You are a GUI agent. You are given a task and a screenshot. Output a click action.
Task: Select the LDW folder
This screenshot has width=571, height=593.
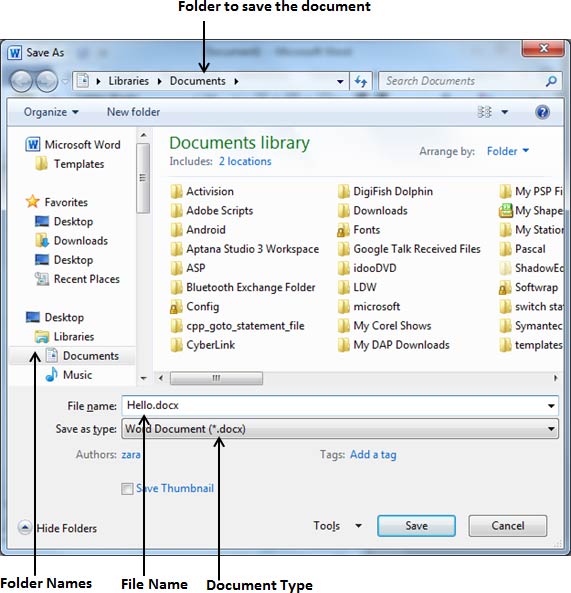click(x=357, y=287)
